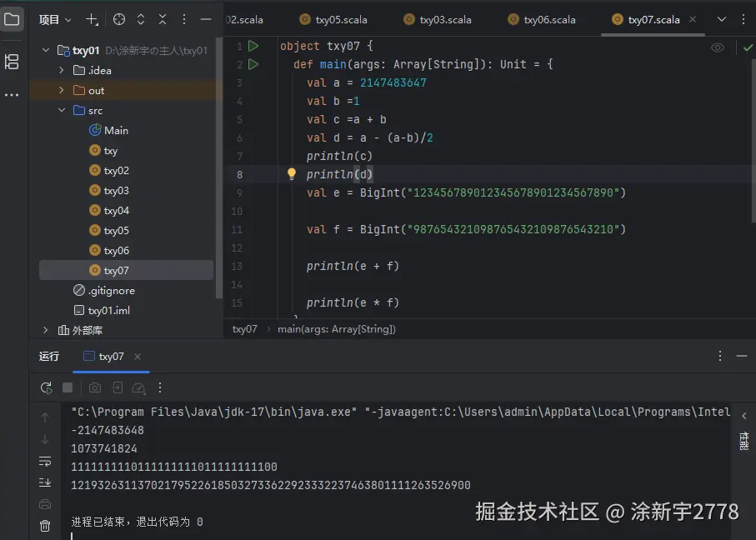Close the txy07 run tab
The image size is (756, 540).
(x=138, y=357)
